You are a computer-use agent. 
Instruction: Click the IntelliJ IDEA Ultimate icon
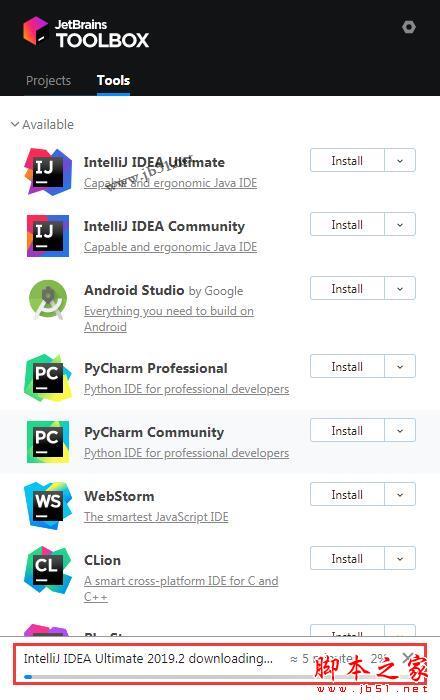[x=47, y=172]
